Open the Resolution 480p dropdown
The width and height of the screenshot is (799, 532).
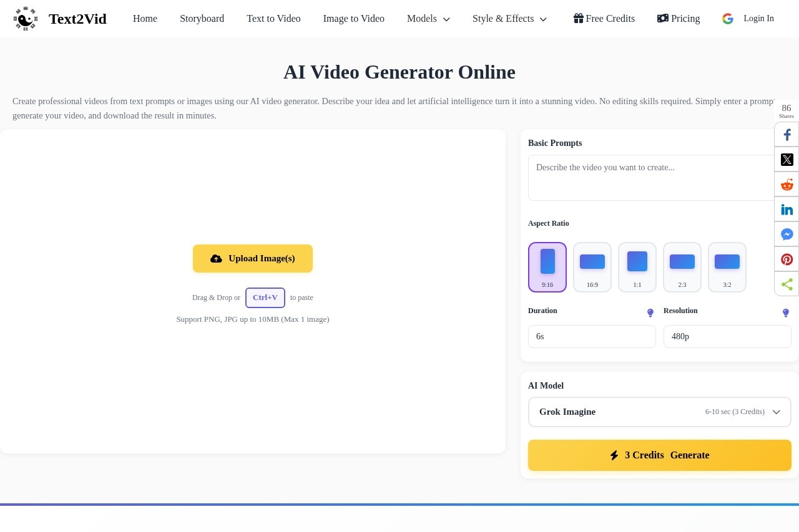click(x=727, y=337)
